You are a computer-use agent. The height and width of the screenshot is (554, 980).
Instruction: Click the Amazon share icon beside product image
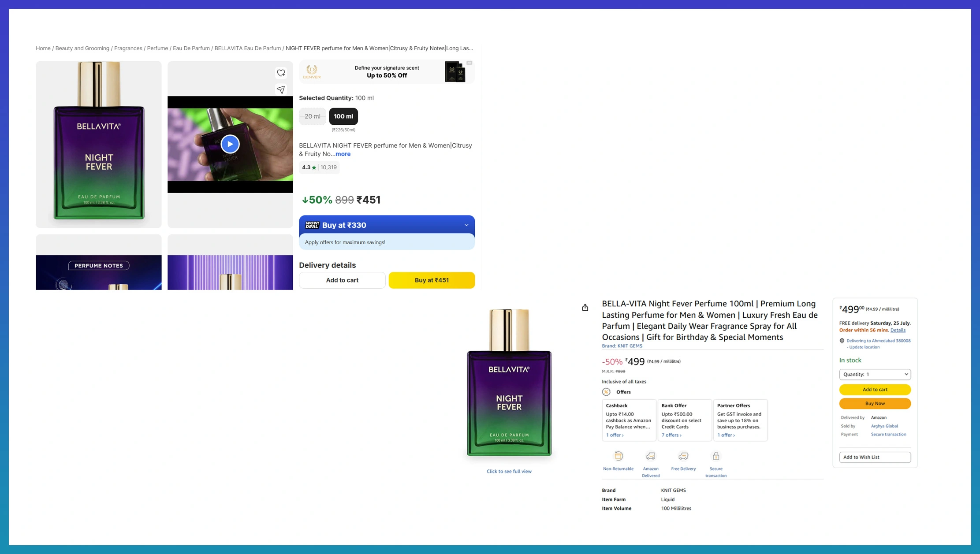point(585,307)
